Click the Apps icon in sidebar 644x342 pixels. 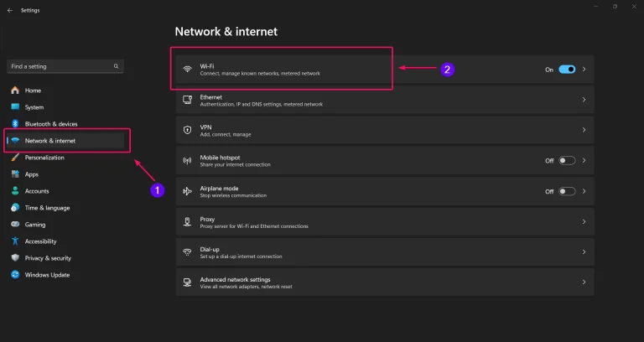tap(15, 174)
